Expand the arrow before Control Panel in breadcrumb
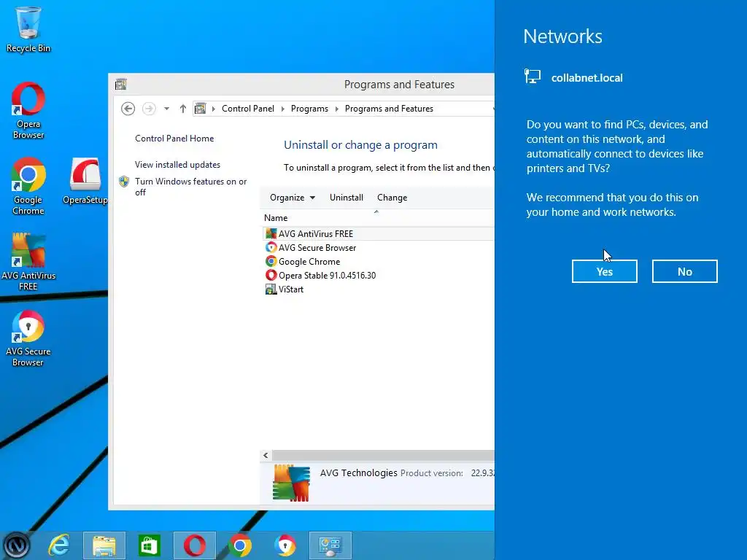The image size is (747, 560). tap(214, 109)
